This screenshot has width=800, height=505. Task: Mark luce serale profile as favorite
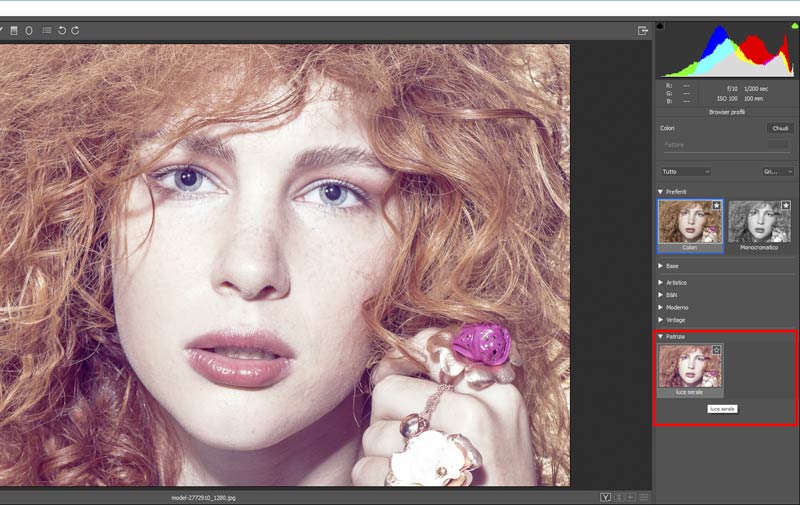click(x=716, y=350)
